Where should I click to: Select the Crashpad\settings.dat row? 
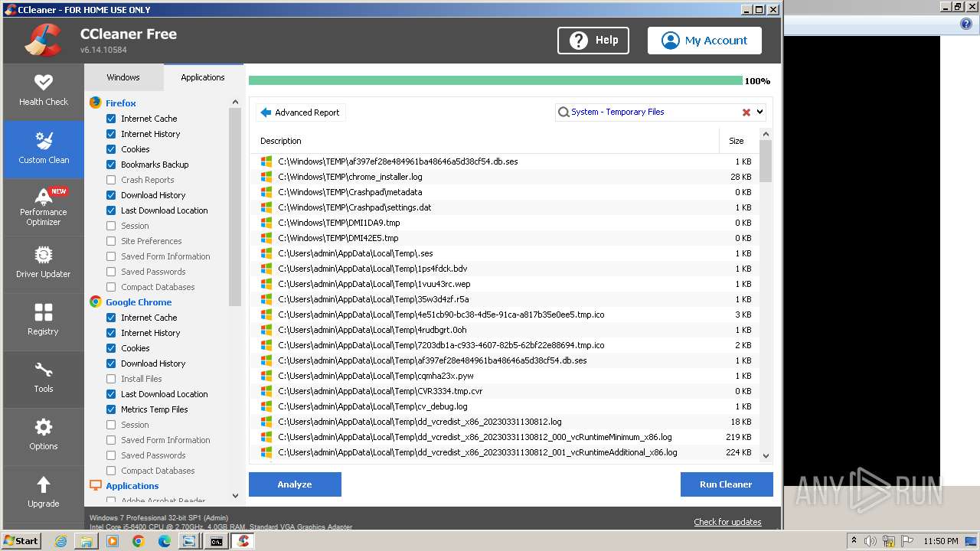coord(505,207)
